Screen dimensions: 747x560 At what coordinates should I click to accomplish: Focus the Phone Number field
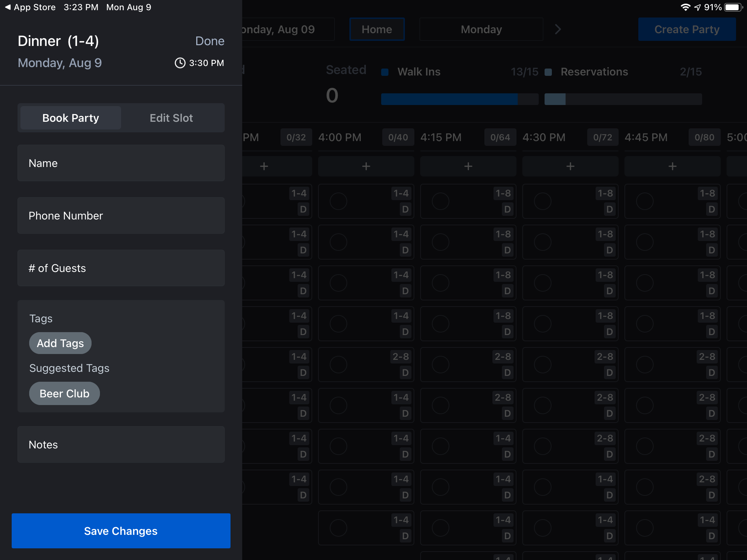[121, 215]
